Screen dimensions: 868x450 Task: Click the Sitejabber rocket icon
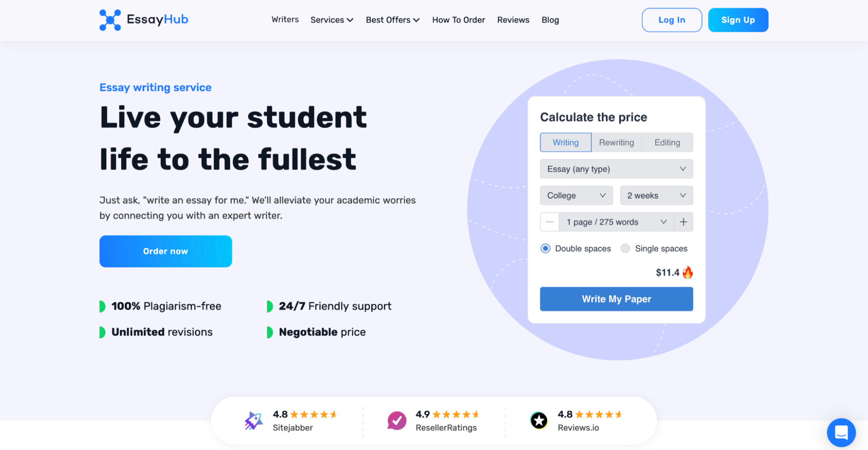pyautogui.click(x=254, y=420)
